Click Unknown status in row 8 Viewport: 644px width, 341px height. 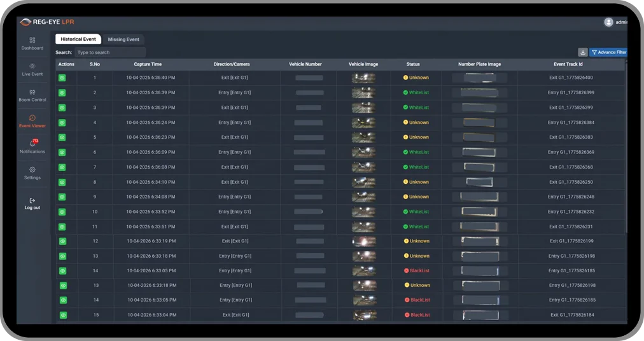click(x=416, y=182)
